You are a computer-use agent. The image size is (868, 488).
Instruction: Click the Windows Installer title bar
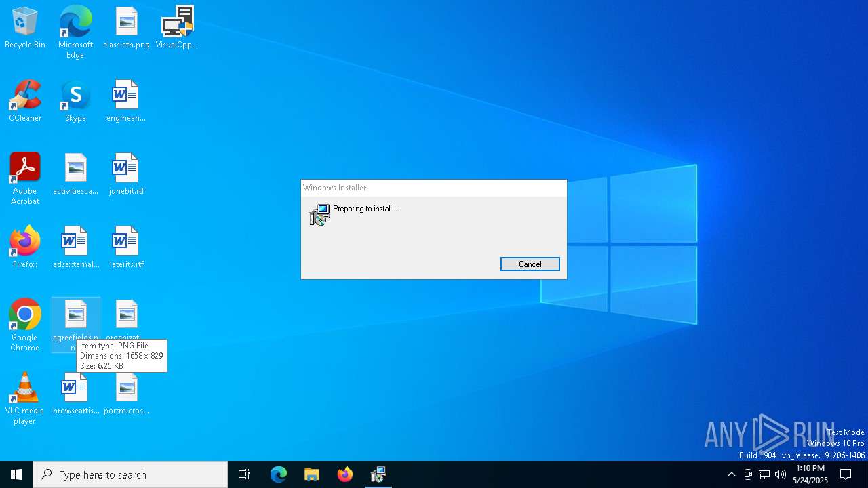(434, 188)
